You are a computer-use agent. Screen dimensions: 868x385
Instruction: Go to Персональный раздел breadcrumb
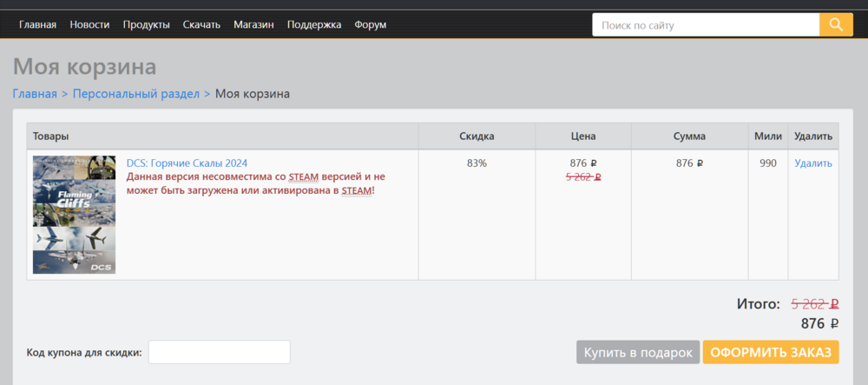pyautogui.click(x=136, y=93)
